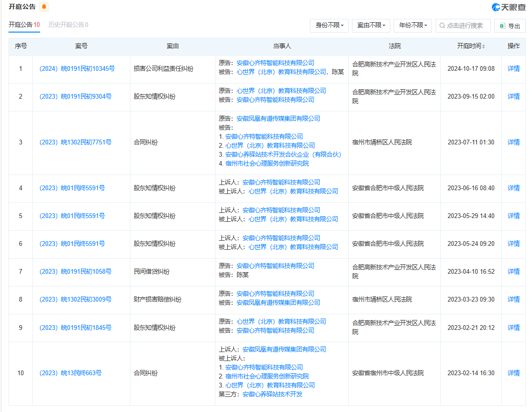The image size is (532, 412).
Task: Open case (2023)皖0191民初1845号
Action: pyautogui.click(x=75, y=328)
